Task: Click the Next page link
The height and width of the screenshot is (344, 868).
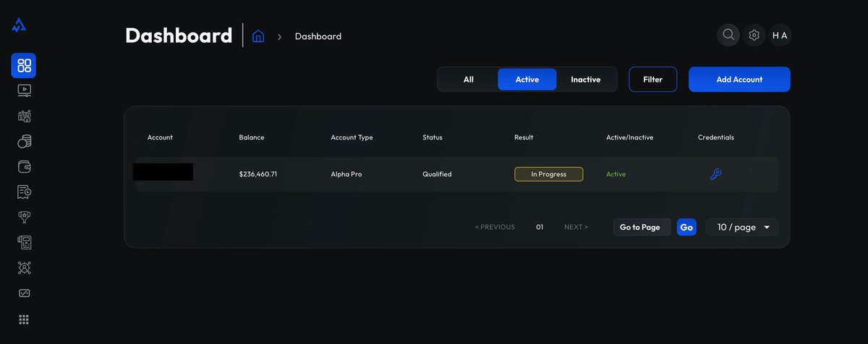Action: [x=576, y=227]
